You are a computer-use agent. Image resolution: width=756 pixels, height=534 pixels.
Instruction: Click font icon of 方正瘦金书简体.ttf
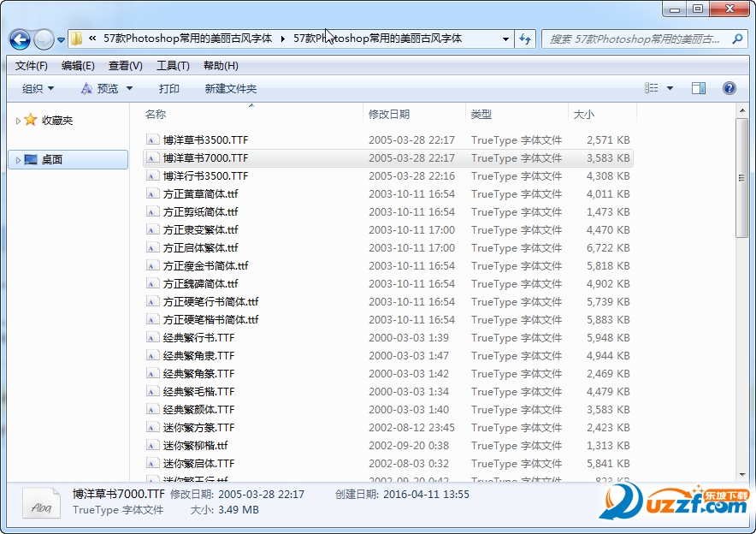click(152, 266)
